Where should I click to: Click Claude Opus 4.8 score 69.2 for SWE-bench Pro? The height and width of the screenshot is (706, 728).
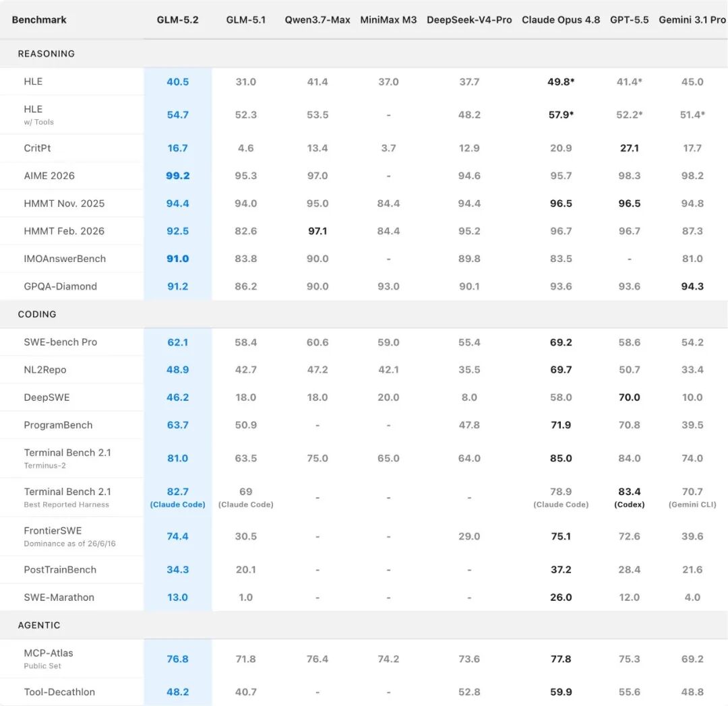[561, 342]
